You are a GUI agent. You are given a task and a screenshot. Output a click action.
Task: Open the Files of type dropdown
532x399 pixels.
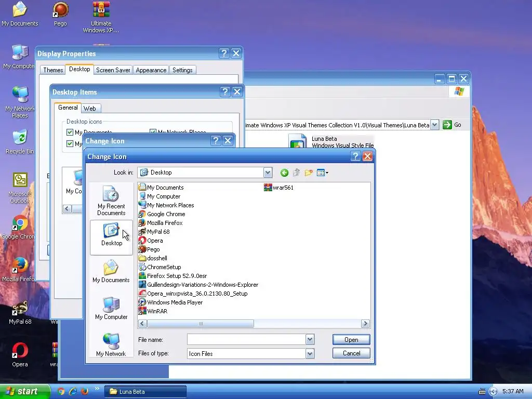pyautogui.click(x=310, y=353)
